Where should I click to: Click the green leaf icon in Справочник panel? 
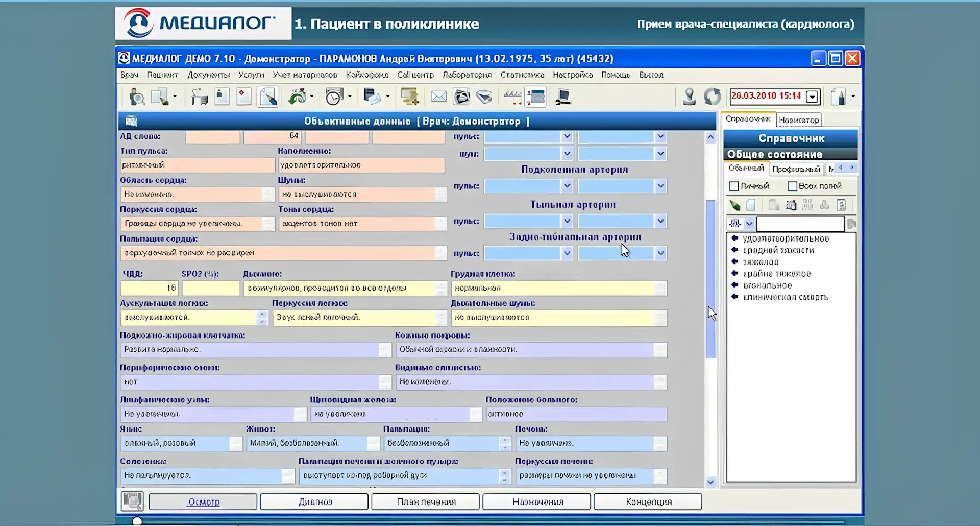(734, 205)
